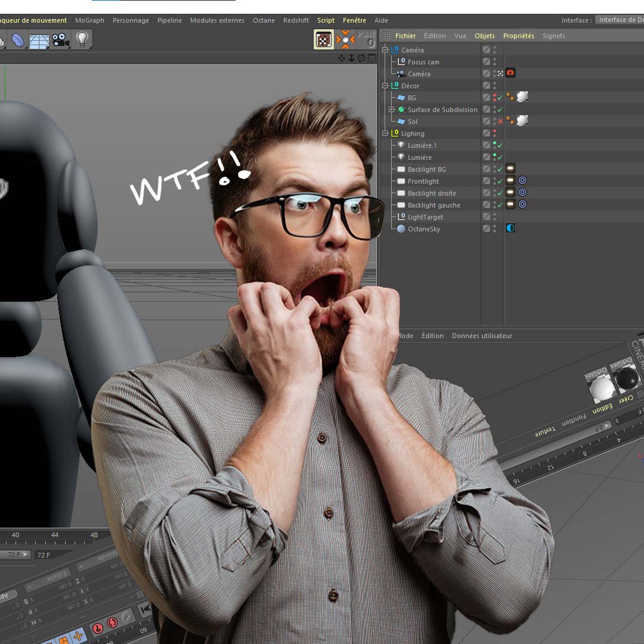The image size is (644, 644).
Task: Toggle visibility dots on the Lumière row
Action: pos(494,157)
